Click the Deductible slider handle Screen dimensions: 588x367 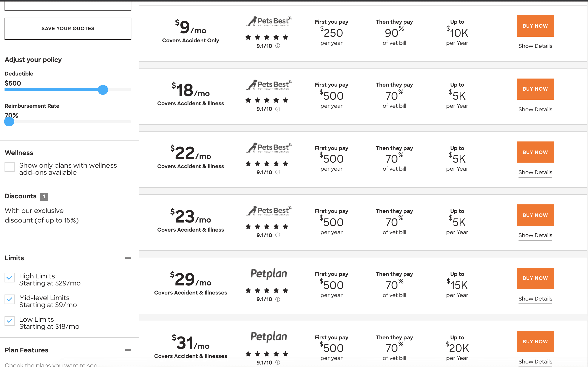point(103,90)
